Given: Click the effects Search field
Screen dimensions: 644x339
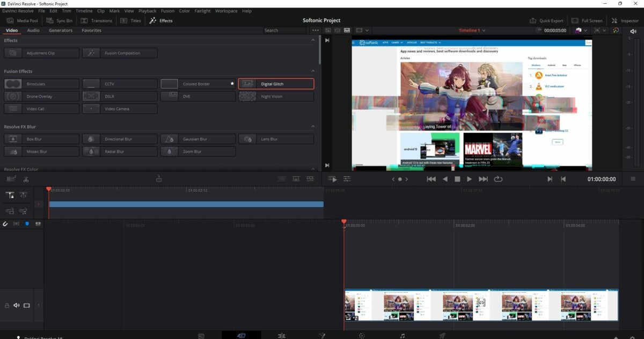Looking at the screenshot, I should (284, 30).
